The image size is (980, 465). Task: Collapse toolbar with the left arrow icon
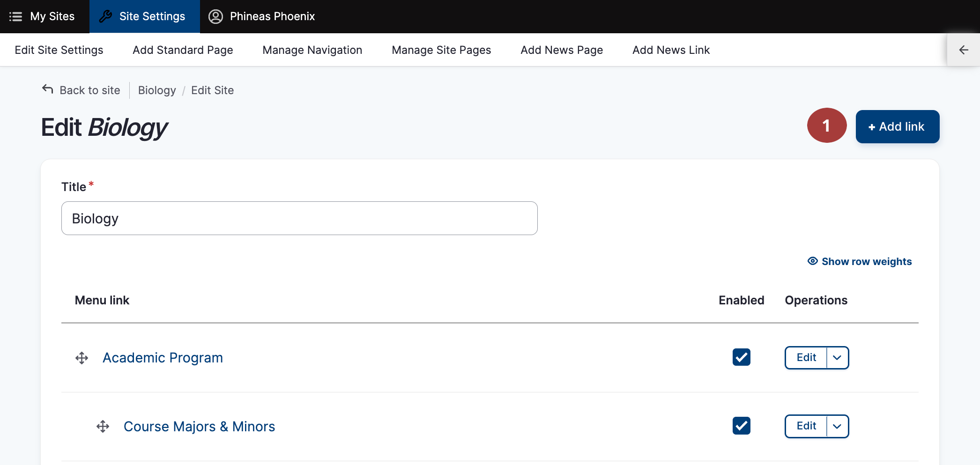click(964, 50)
